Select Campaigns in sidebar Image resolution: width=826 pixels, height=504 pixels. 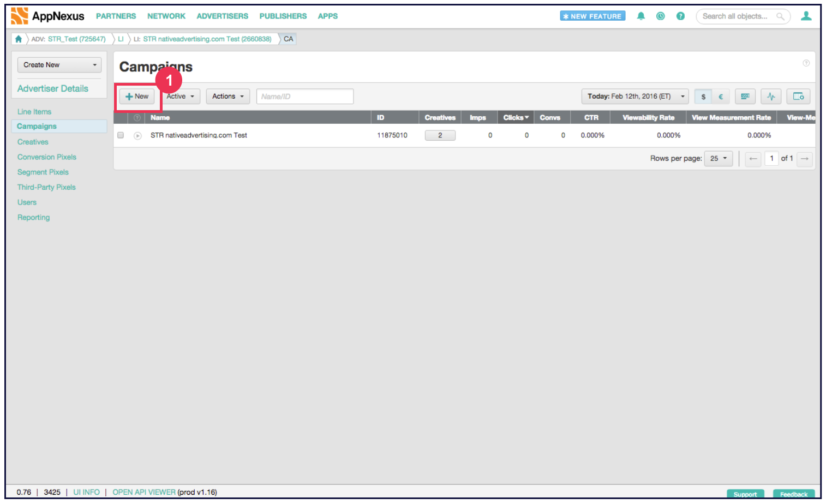(x=59, y=127)
